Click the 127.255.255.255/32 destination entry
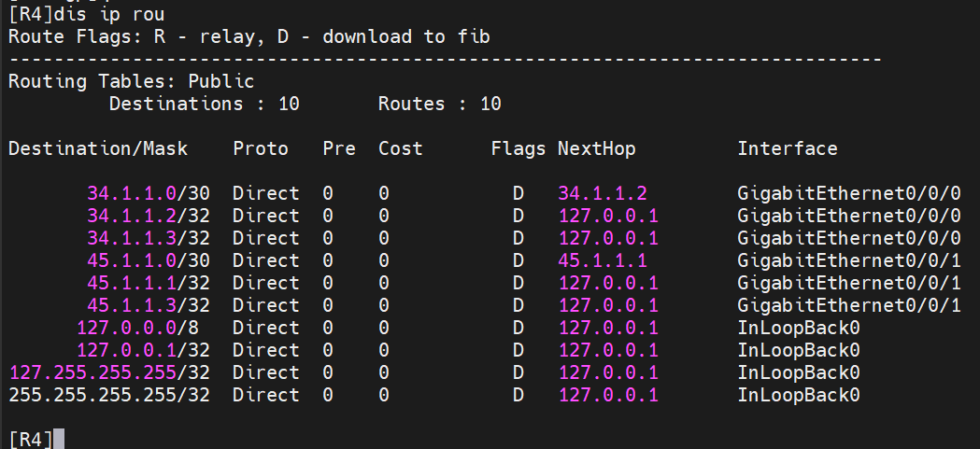Screen dimensions: 980x449 point(108,372)
